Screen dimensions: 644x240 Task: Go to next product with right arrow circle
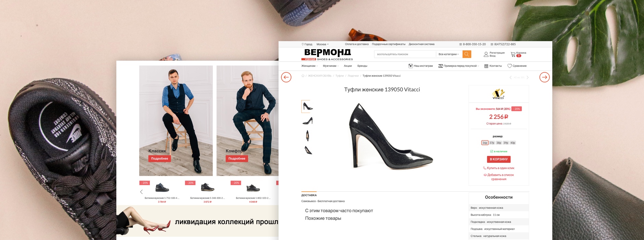pos(544,77)
